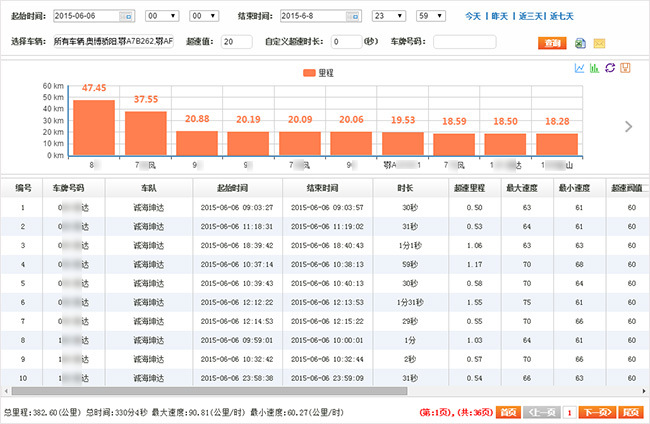Open the start hour dropdown

(162, 16)
